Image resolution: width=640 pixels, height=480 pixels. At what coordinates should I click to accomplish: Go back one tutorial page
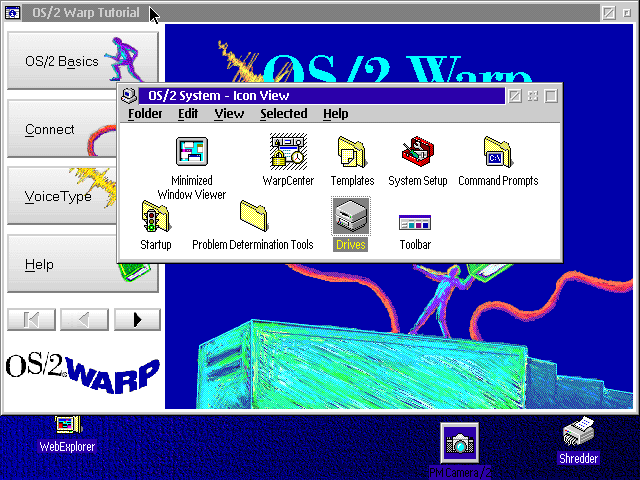tap(84, 319)
